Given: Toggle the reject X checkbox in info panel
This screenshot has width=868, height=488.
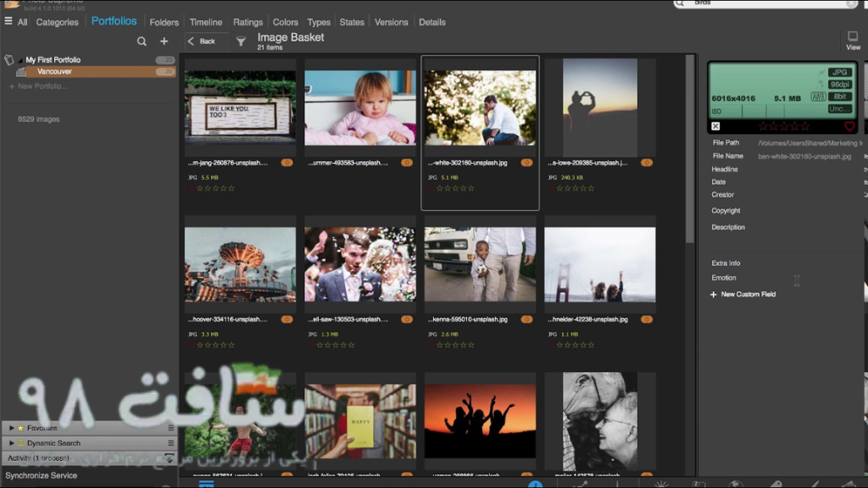Looking at the screenshot, I should [x=715, y=127].
